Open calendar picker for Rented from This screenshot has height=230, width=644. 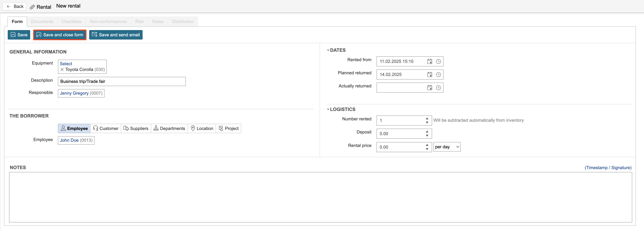(x=430, y=61)
